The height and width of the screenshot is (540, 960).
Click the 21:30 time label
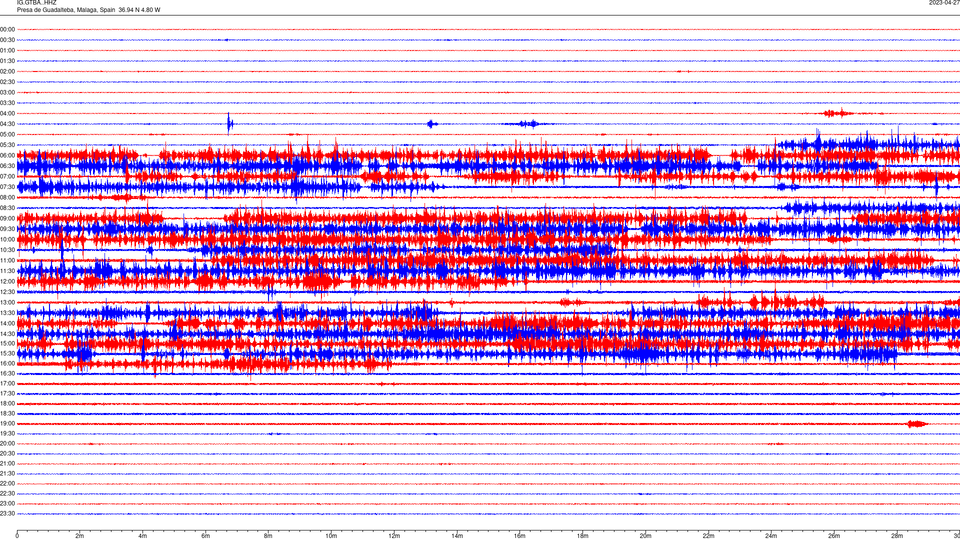(x=7, y=474)
